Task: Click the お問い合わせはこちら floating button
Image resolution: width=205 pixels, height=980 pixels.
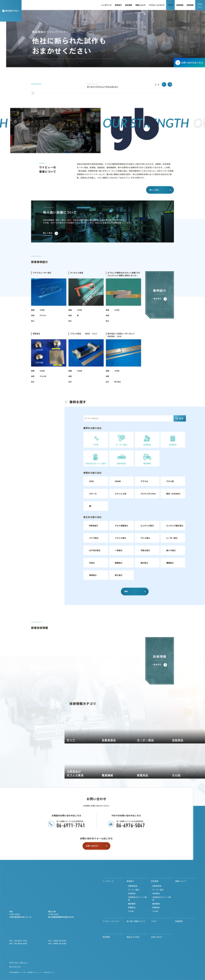Action: 189,62
